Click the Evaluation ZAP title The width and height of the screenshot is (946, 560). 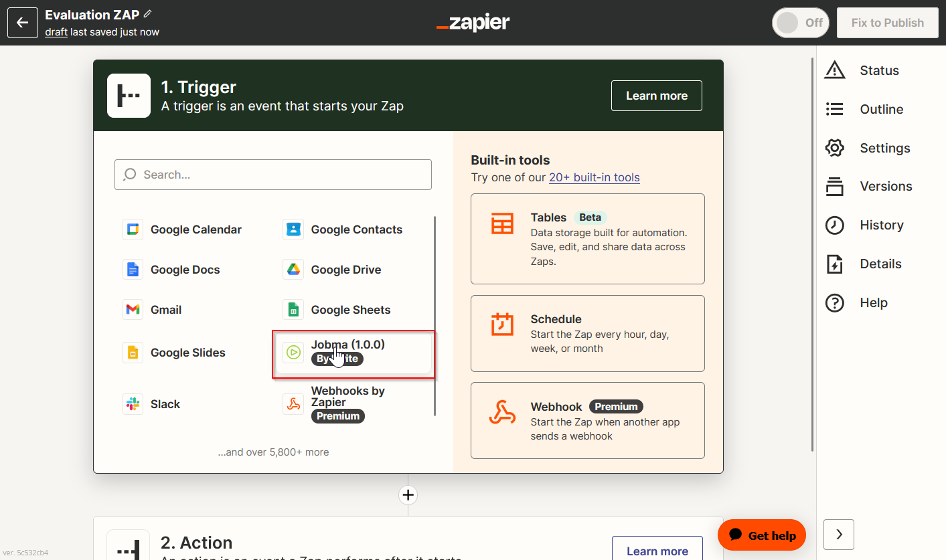(x=92, y=15)
